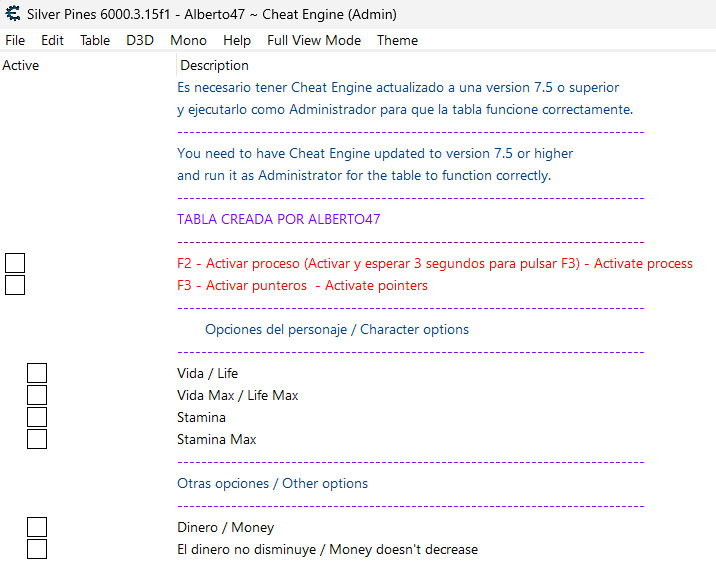This screenshot has height=576, width=716.
Task: Select the Vida / Life row text
Action: 207,373
